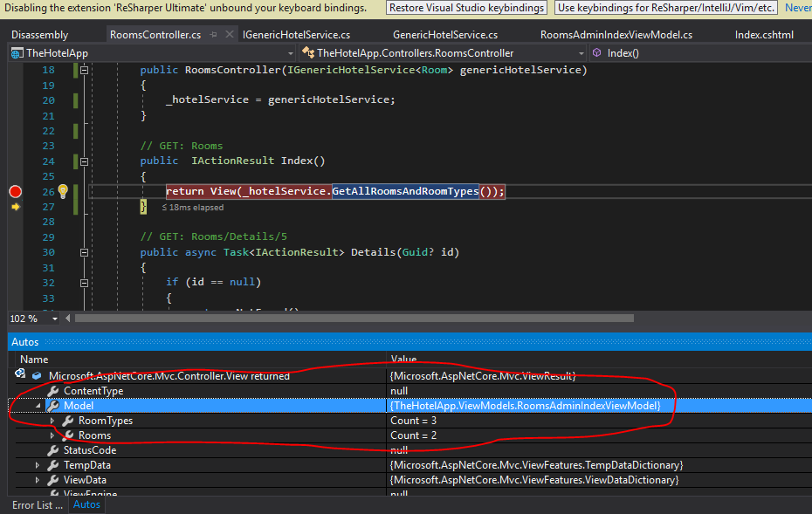This screenshot has width=812, height=514.
Task: Collapse the Details method at line 30
Action: click(84, 252)
